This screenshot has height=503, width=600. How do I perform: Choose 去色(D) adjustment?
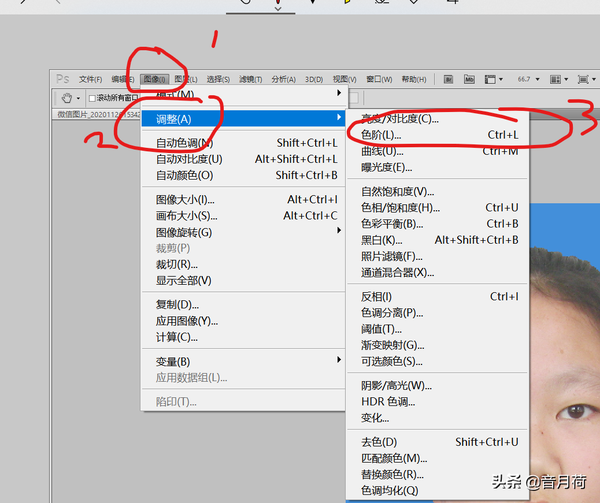pyautogui.click(x=438, y=442)
